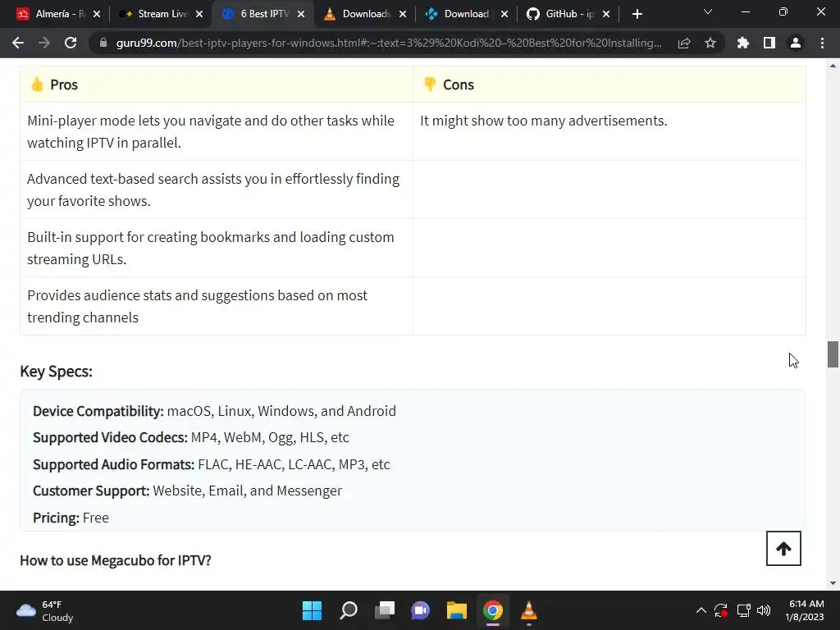Click the audience stats pros cell

click(x=217, y=306)
